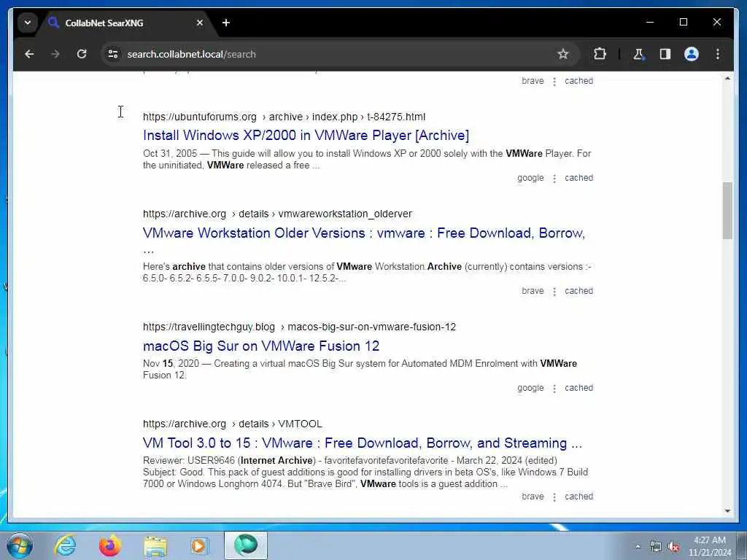Click the forward navigation arrow
Screen dimensions: 747x560
55,54
